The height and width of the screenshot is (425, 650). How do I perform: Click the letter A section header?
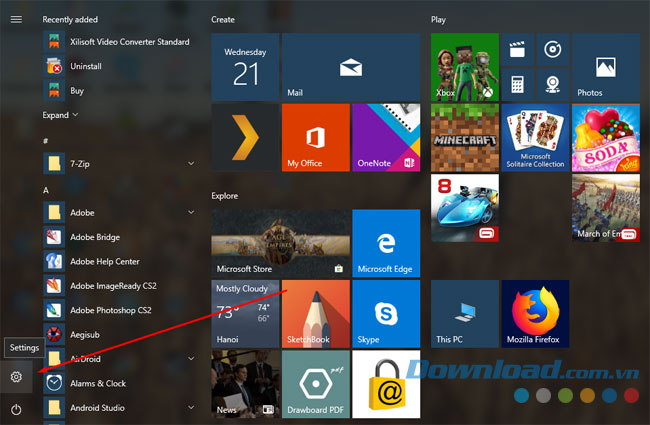46,189
